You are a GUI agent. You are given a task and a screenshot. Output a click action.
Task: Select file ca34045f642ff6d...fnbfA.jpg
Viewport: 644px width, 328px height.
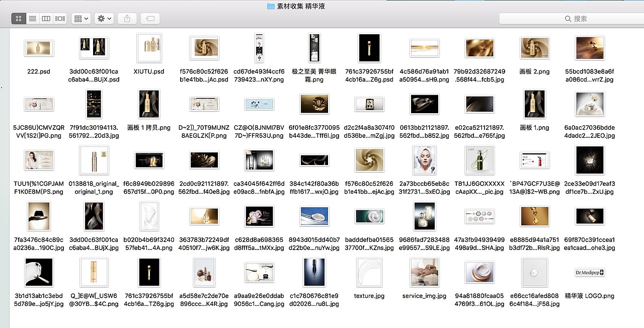pyautogui.click(x=259, y=160)
